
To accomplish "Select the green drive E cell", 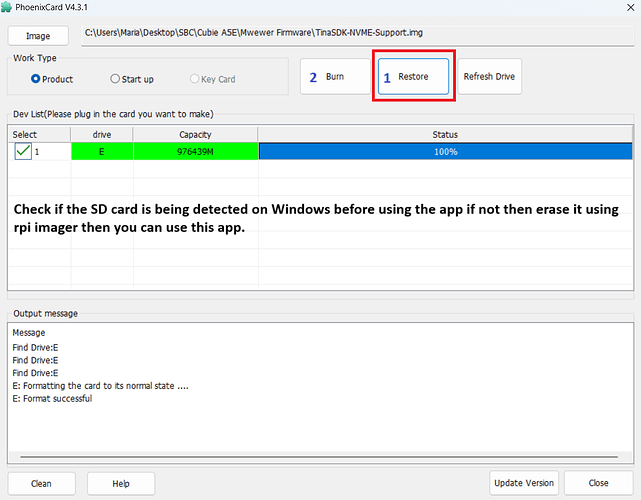I will point(102,152).
